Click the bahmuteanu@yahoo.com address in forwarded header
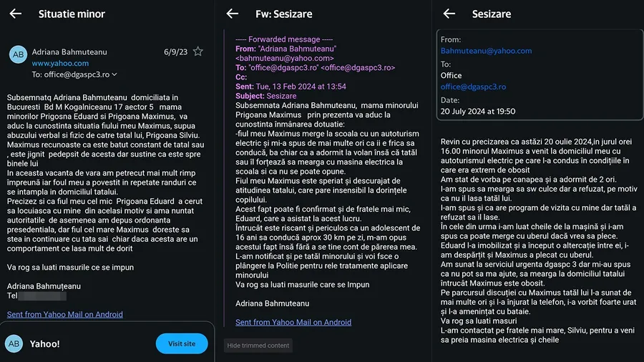Viewport: 644px width, 362px height. coord(285,58)
